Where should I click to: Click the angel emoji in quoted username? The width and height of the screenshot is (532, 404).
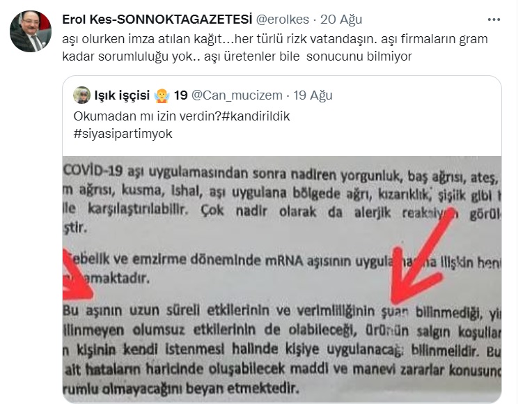(162, 95)
